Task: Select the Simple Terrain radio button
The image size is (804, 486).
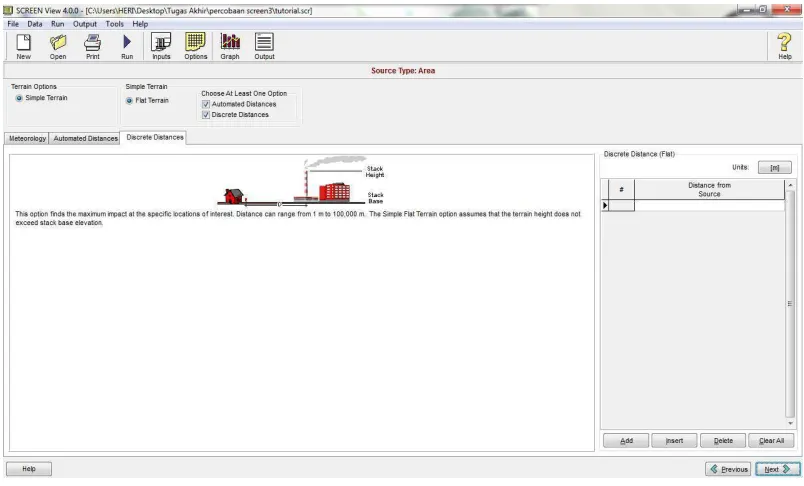Action: tap(19, 98)
